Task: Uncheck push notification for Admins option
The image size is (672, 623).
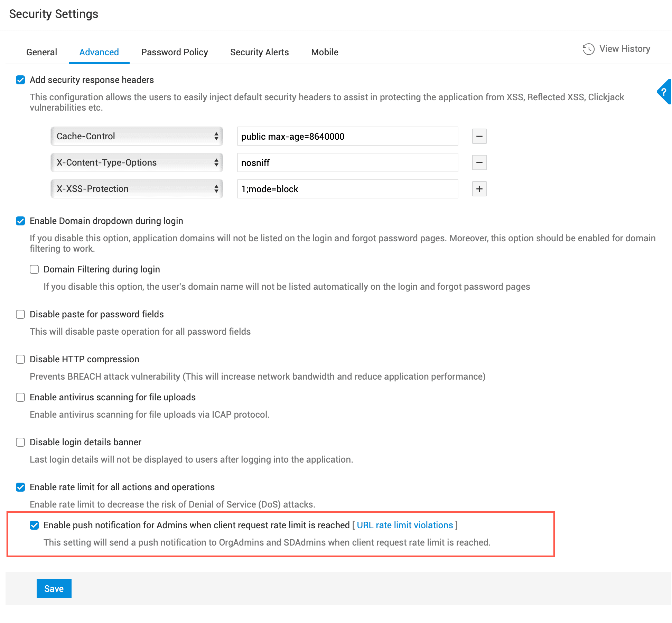Action: (34, 525)
